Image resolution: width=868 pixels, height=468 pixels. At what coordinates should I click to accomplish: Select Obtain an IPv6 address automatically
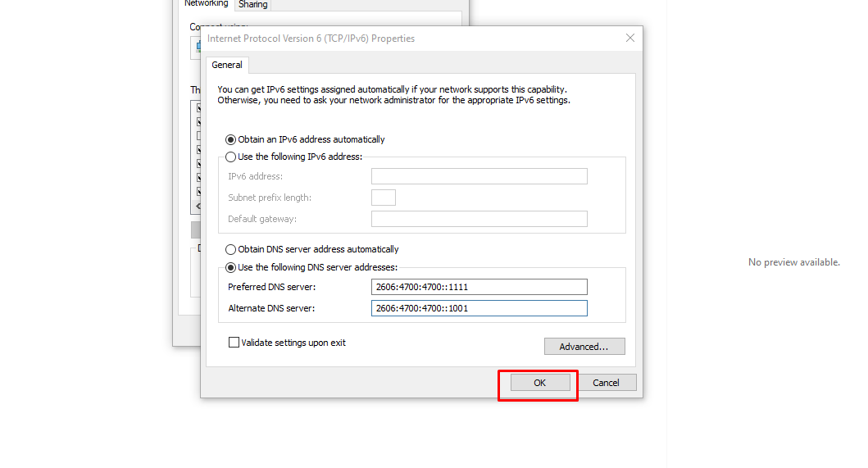tap(231, 139)
